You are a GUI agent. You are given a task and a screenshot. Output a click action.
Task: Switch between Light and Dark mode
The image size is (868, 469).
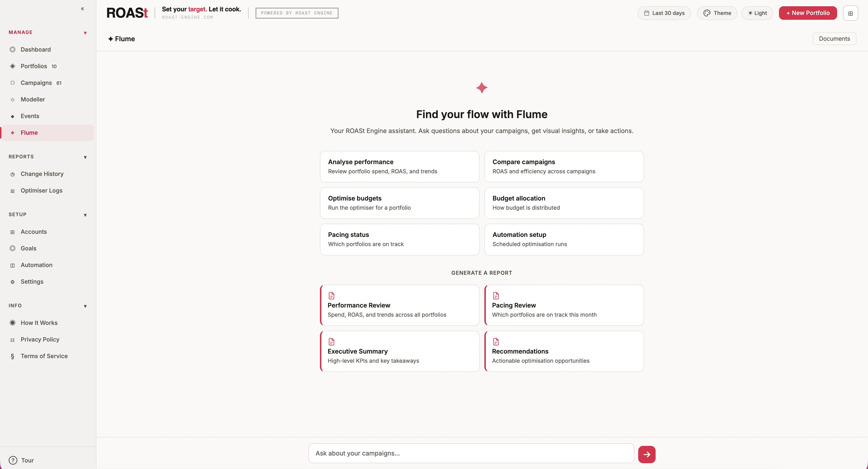757,13
